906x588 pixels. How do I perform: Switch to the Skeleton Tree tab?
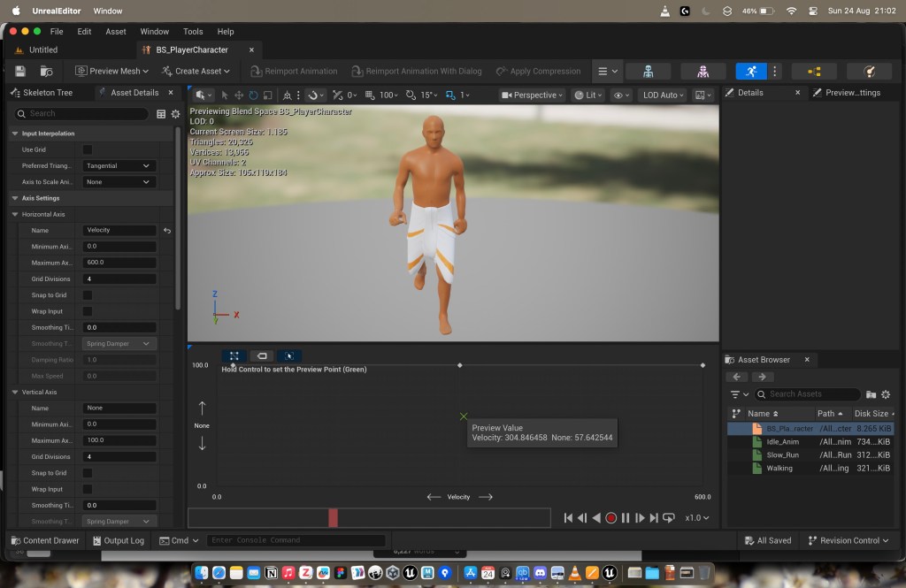point(46,92)
